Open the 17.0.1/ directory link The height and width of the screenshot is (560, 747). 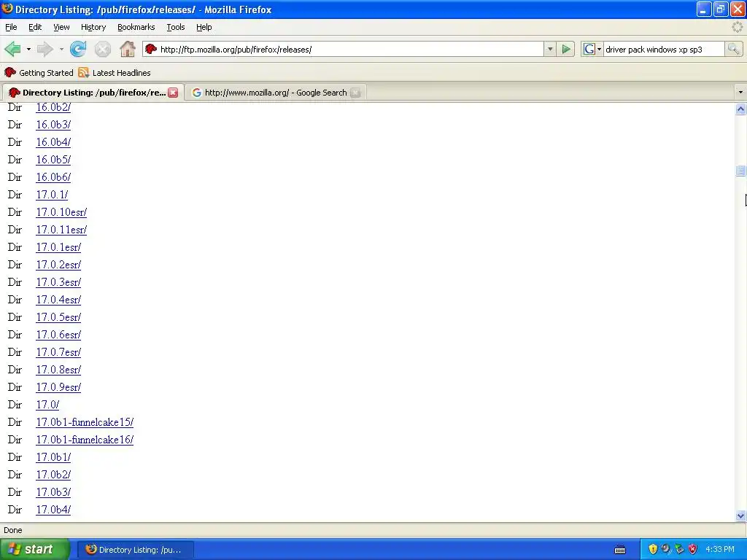click(52, 195)
